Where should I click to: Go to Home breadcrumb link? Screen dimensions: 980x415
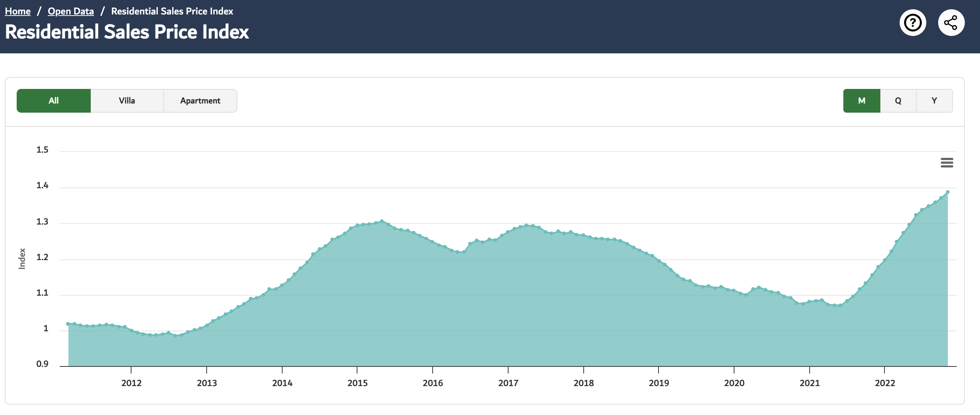(17, 11)
